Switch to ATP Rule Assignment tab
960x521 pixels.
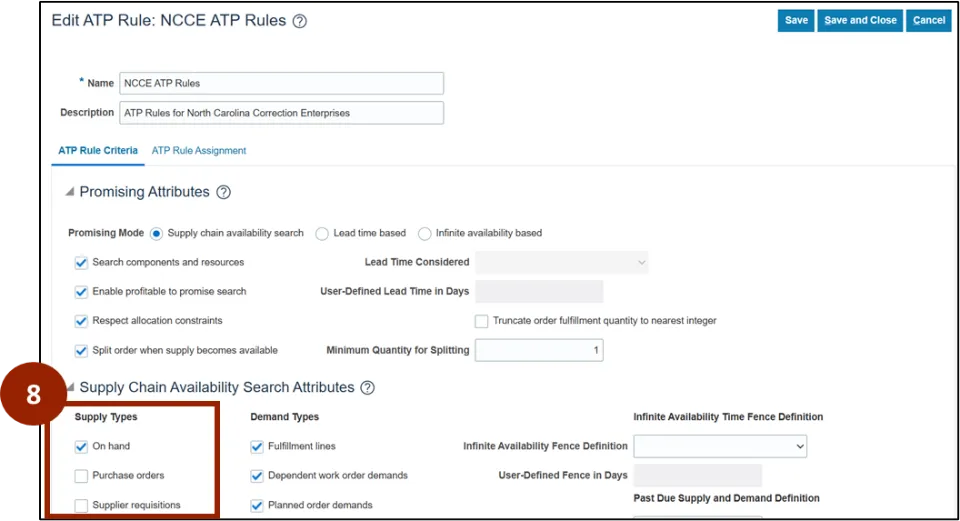[199, 151]
